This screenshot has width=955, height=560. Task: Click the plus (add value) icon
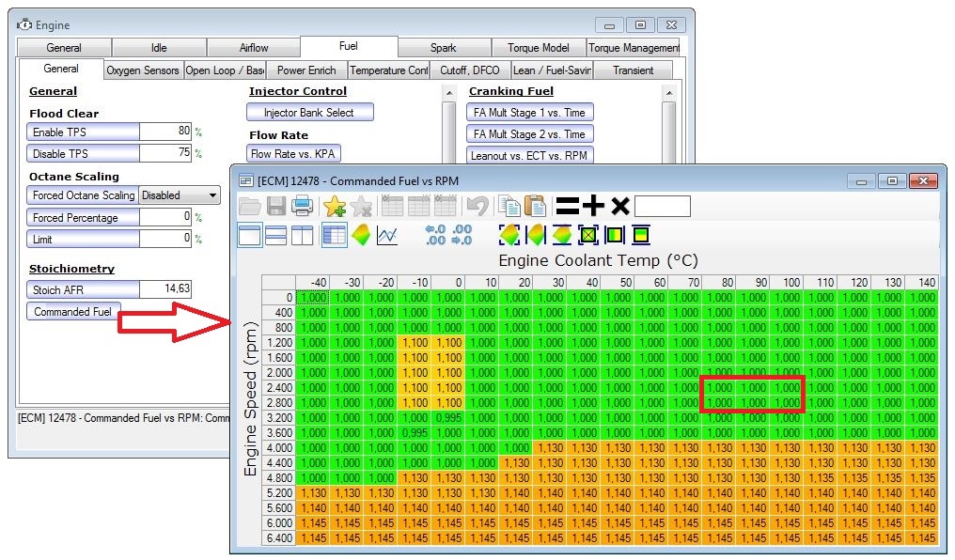tap(593, 207)
